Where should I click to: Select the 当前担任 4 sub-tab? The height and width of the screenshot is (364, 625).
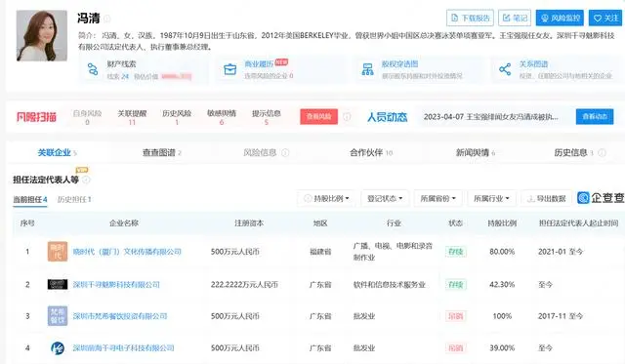click(30, 199)
